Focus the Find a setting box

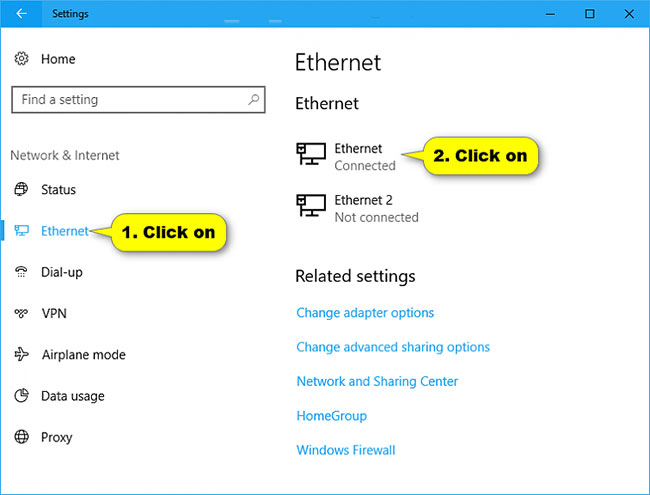coord(138,99)
